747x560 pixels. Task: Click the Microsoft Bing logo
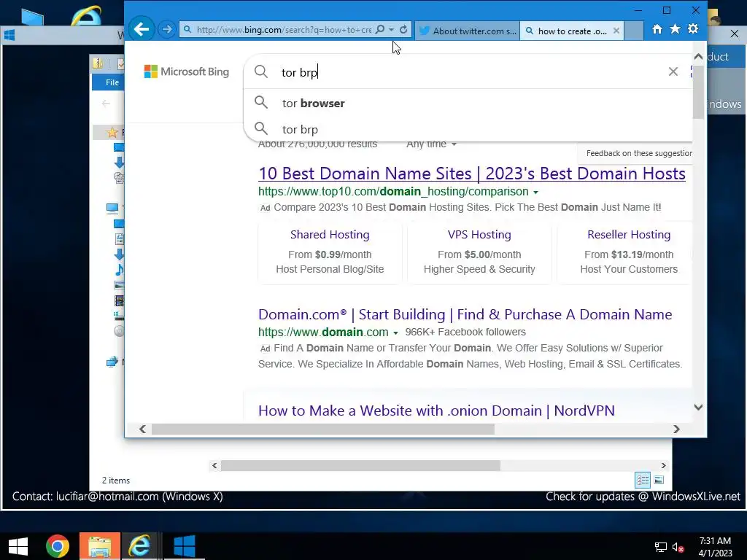click(186, 72)
